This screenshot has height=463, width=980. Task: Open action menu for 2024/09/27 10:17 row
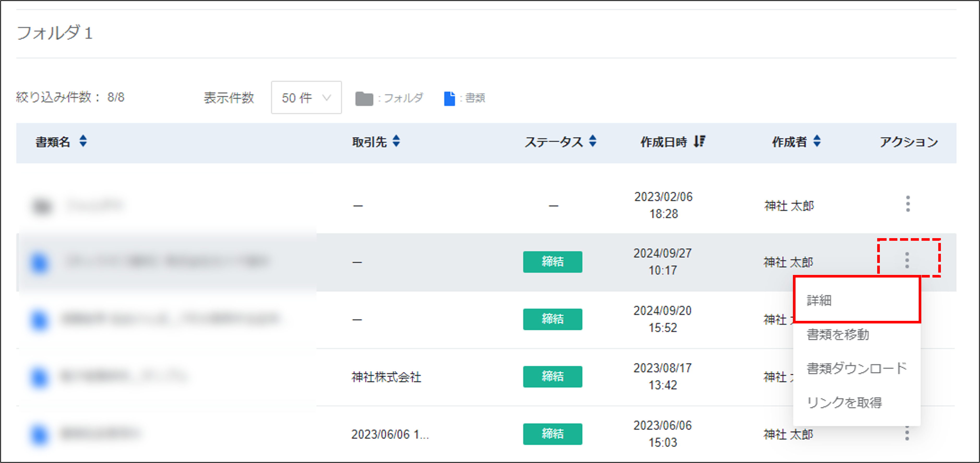pos(907,260)
